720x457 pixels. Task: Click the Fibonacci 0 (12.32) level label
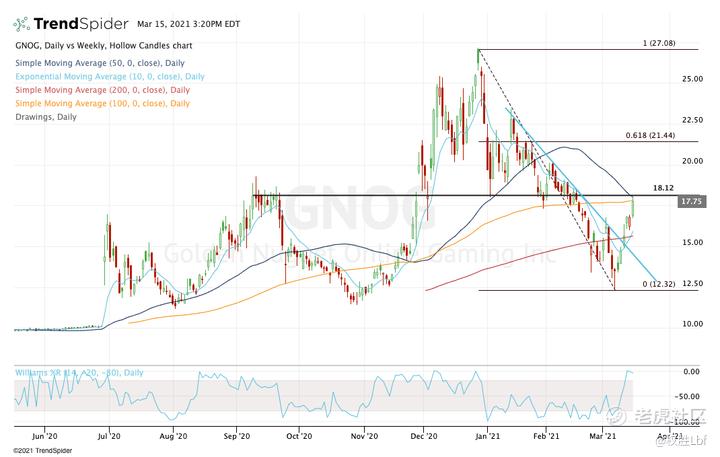659,284
